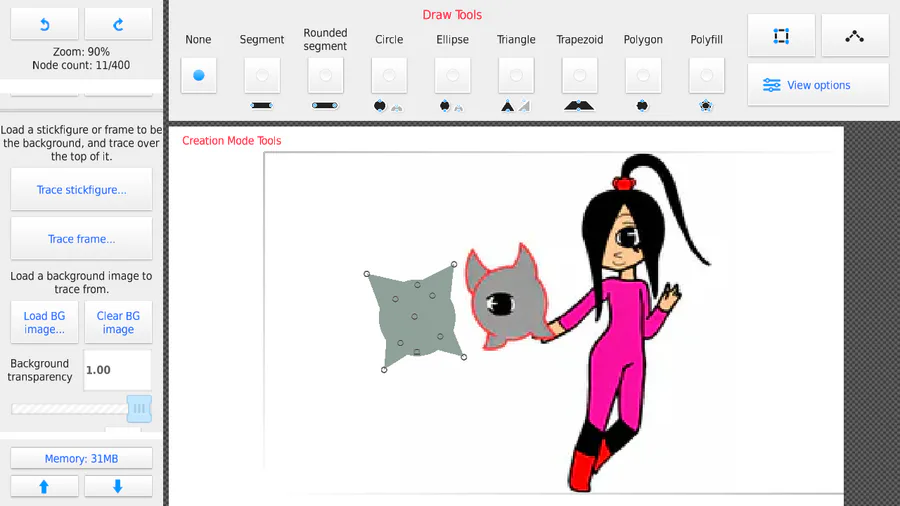Open Trace frame dialog
900x506 pixels.
(x=82, y=239)
